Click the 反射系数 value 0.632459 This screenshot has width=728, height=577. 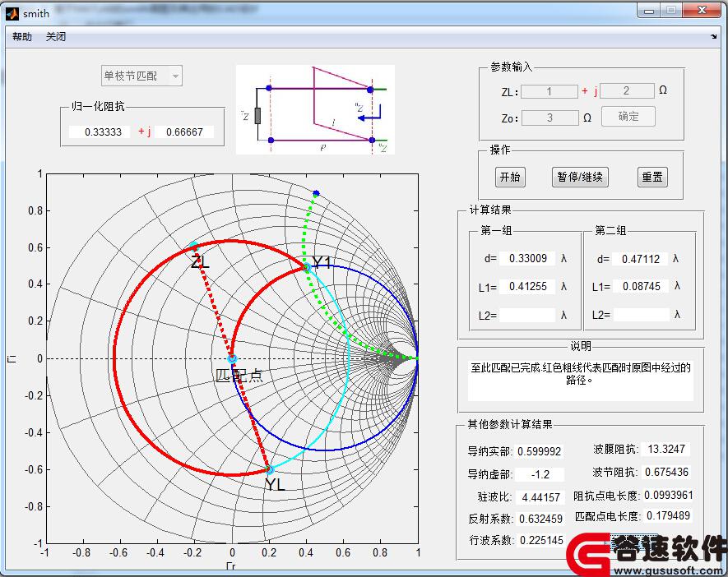[540, 519]
